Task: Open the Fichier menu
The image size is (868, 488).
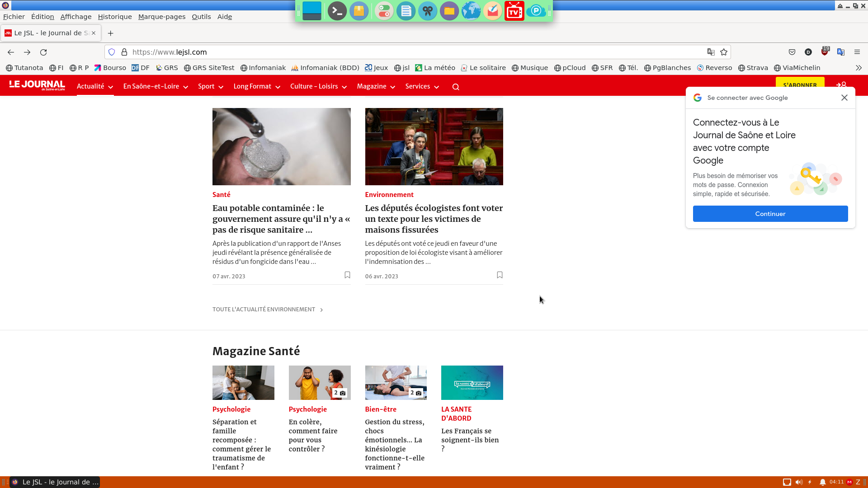Action: point(14,16)
